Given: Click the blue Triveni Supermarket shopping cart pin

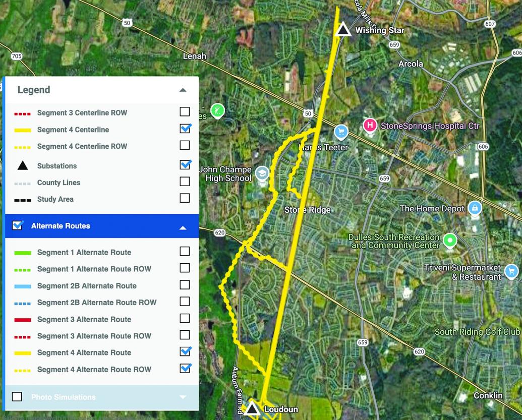Looking at the screenshot, I should pyautogui.click(x=511, y=270).
